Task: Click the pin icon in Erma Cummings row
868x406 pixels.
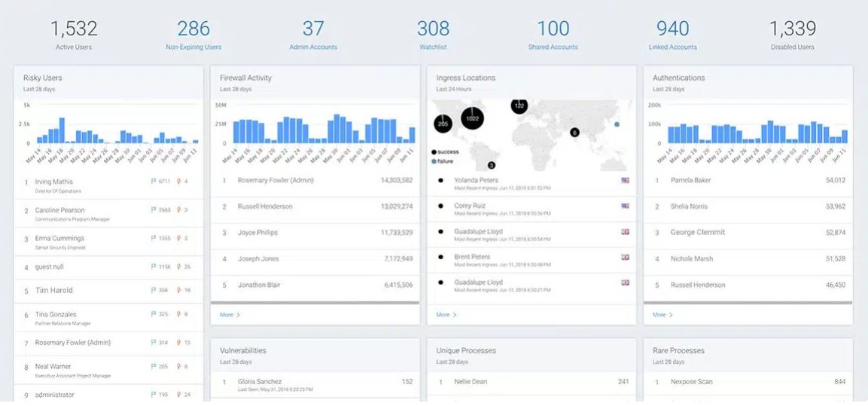Action: (x=179, y=238)
